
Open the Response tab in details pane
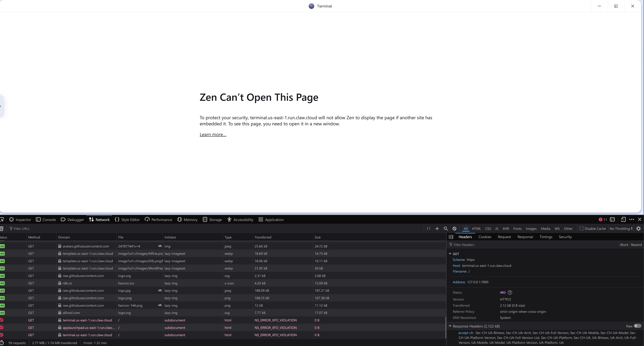click(x=525, y=237)
